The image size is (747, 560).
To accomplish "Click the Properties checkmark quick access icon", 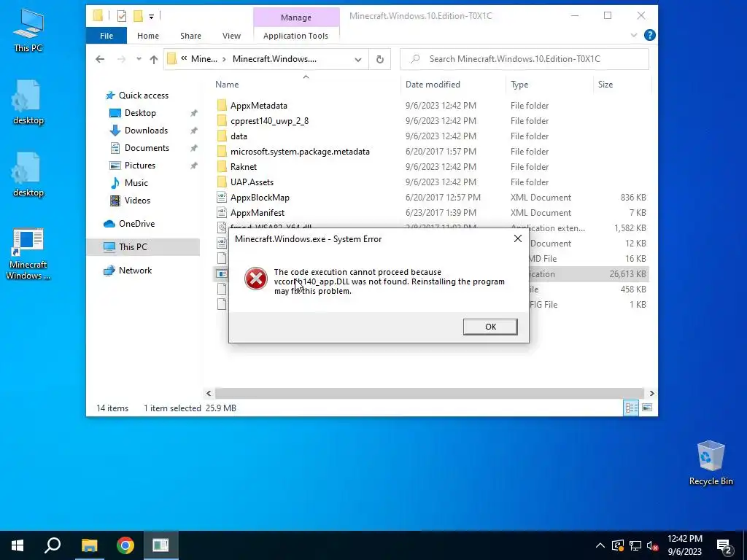I will (x=122, y=16).
